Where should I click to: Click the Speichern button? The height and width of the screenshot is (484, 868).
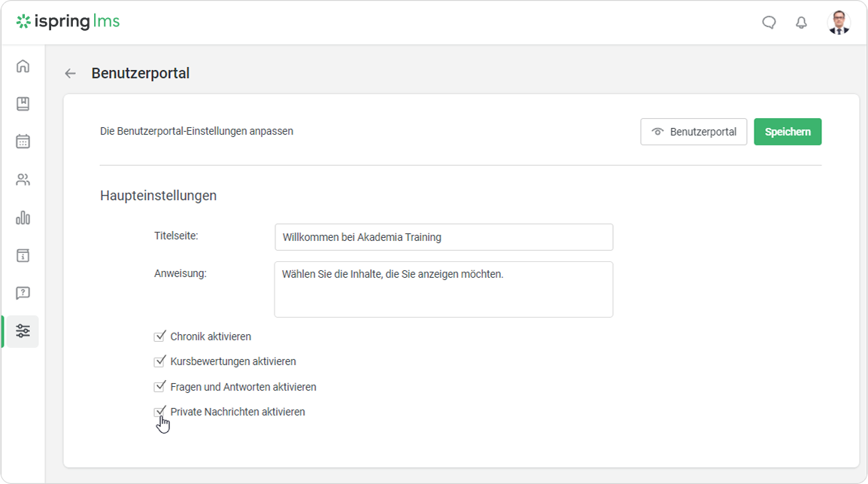point(788,132)
